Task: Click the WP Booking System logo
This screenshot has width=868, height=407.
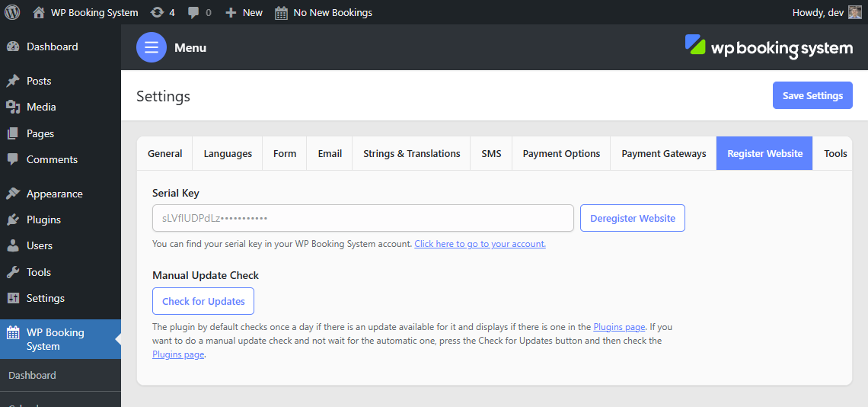Action: [x=768, y=47]
